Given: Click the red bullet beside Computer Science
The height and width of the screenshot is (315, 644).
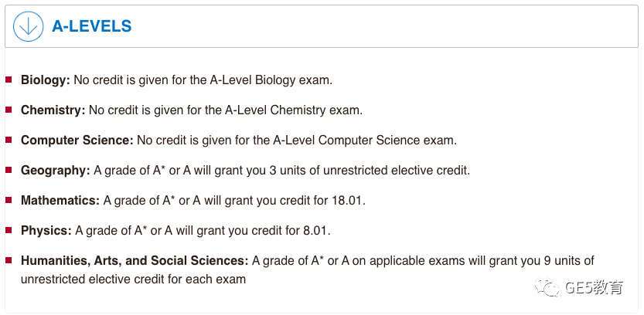Looking at the screenshot, I should point(9,140).
